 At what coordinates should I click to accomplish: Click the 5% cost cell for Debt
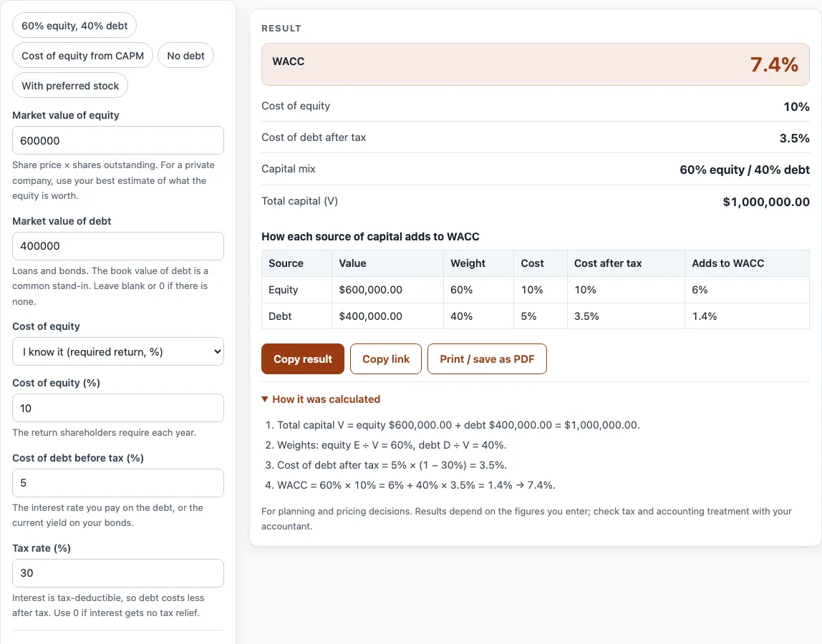pyautogui.click(x=541, y=316)
